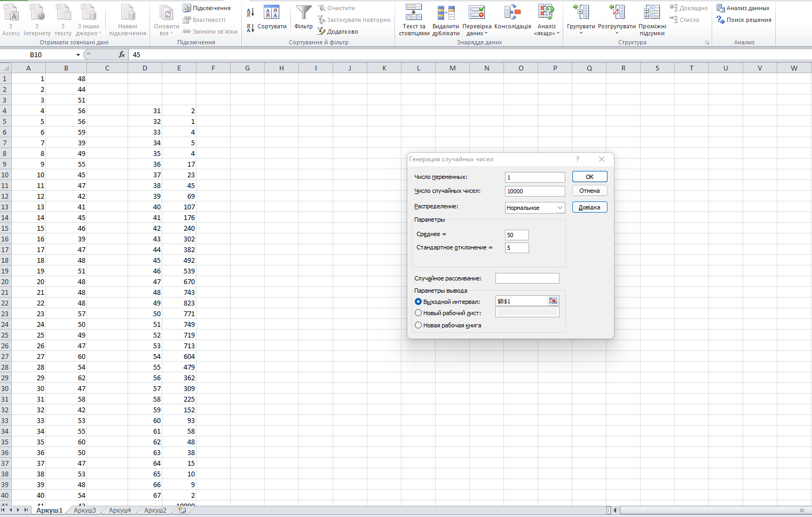Screen dimensions: 812x517
Task: Click range selector icon in Выходной интервал
Action: [x=553, y=301]
